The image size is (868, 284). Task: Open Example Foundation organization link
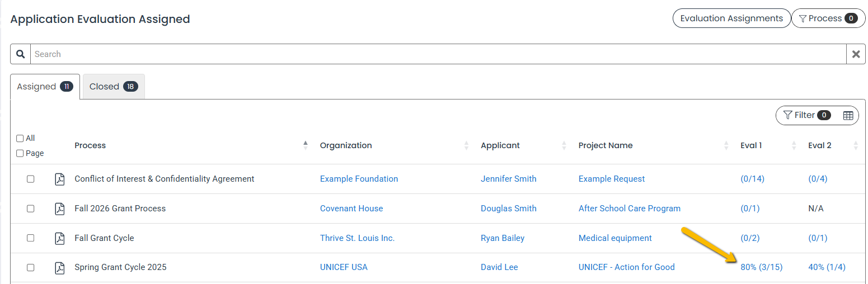(x=359, y=179)
